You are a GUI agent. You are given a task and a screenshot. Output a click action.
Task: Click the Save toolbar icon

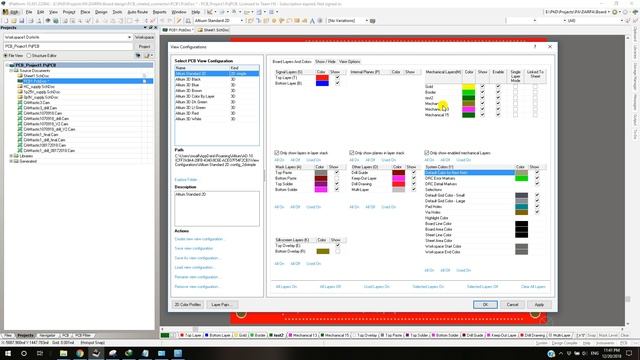[x=22, y=20]
